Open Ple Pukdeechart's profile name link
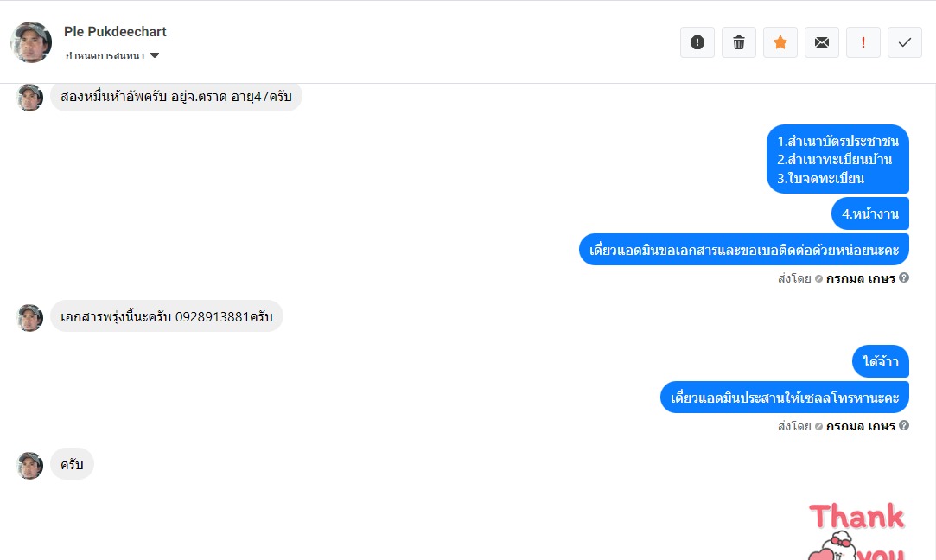This screenshot has height=560, width=936. click(x=115, y=32)
